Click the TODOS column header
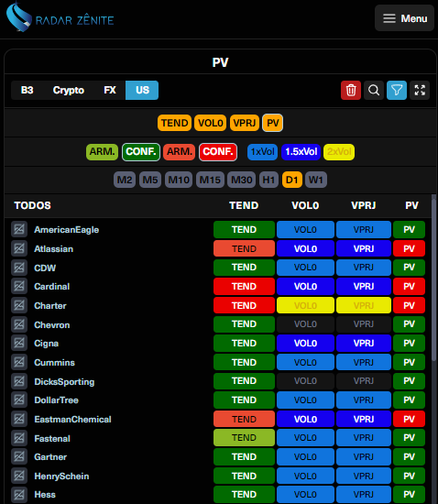This screenshot has height=504, width=438. tap(32, 205)
